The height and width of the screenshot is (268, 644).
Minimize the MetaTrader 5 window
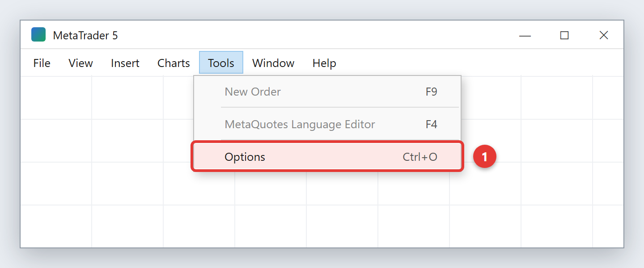525,35
